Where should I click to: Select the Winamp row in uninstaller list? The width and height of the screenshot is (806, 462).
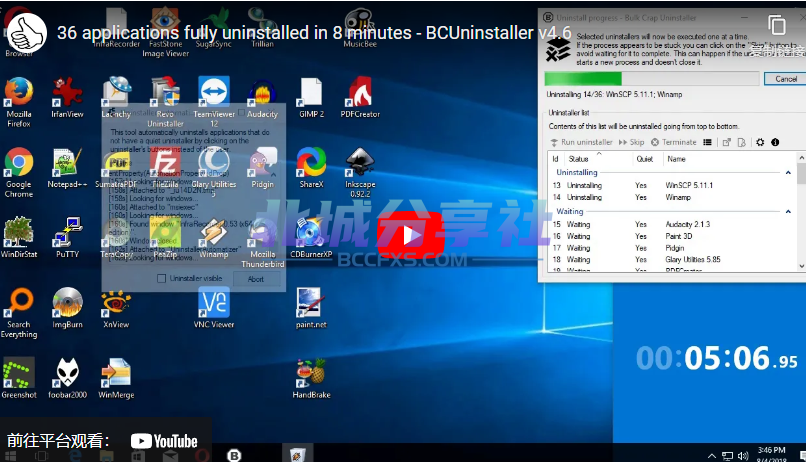673,197
